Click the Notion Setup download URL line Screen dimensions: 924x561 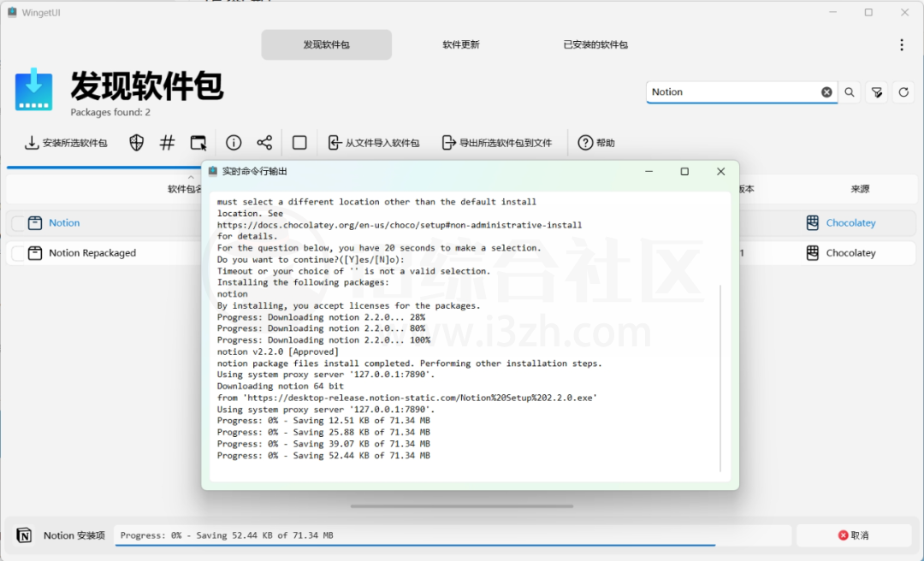[406, 398]
